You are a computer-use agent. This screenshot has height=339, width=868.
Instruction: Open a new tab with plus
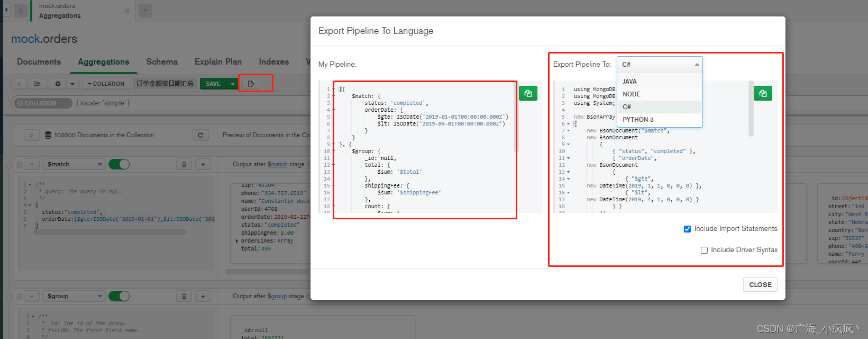[x=145, y=10]
